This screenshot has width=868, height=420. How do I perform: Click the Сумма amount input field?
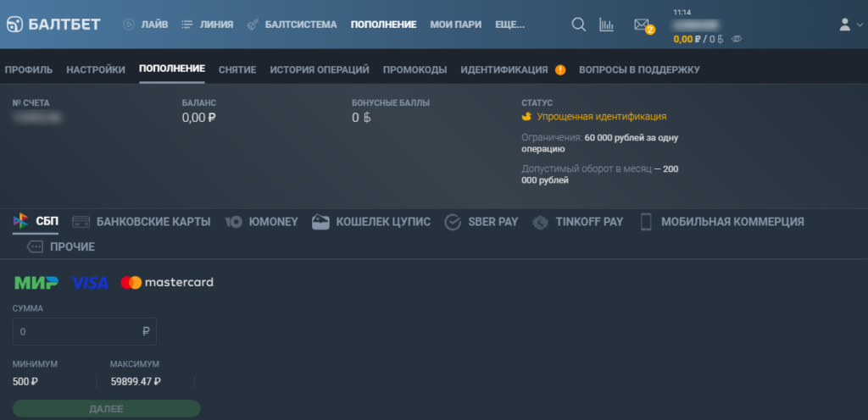coord(85,332)
